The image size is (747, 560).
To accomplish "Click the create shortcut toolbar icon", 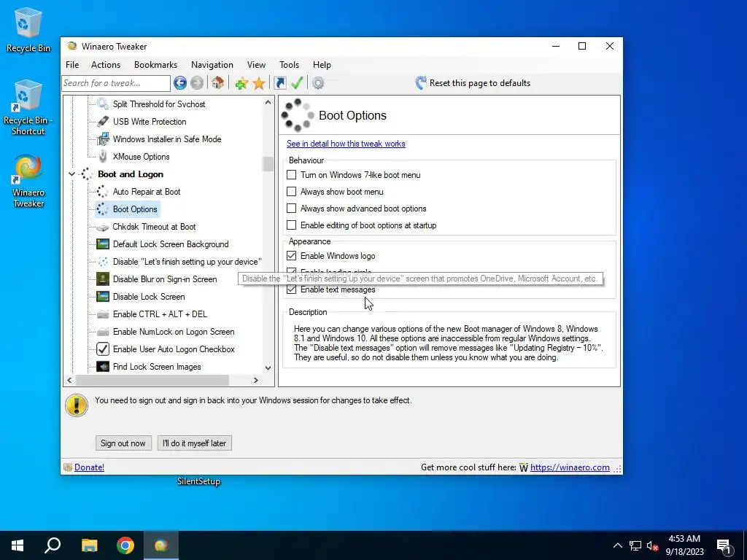I will click(x=280, y=83).
